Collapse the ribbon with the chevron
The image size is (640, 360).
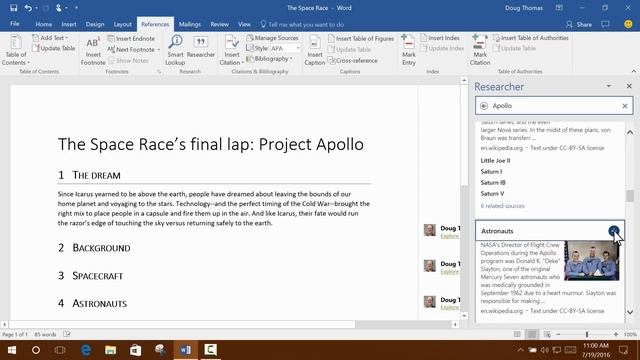pyautogui.click(x=633, y=71)
